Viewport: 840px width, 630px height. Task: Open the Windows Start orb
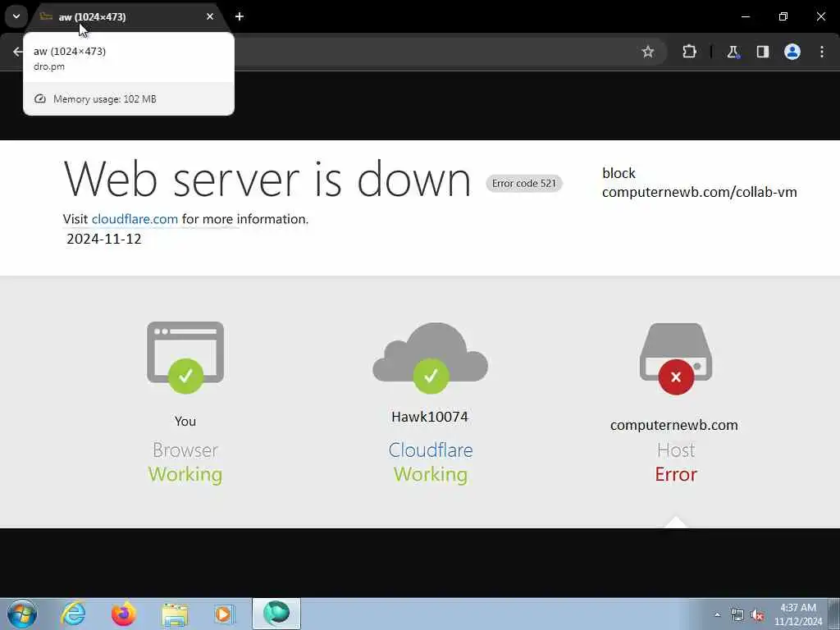(x=22, y=614)
